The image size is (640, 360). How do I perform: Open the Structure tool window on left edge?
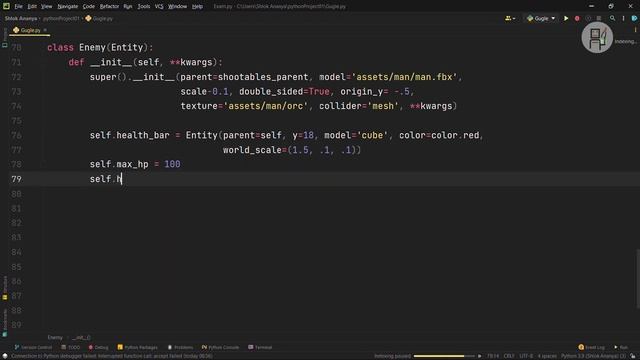click(x=4, y=288)
